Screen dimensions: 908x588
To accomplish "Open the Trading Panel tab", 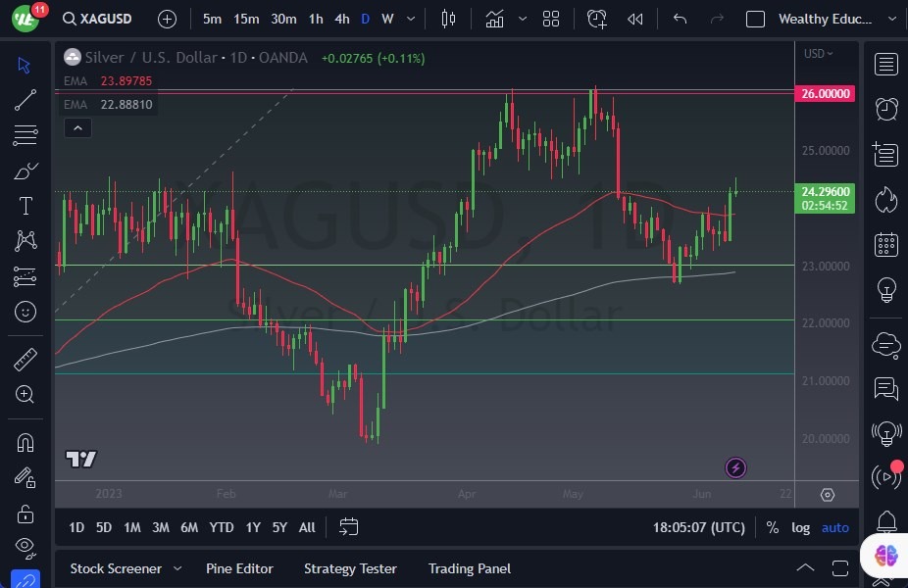I will [x=469, y=569].
